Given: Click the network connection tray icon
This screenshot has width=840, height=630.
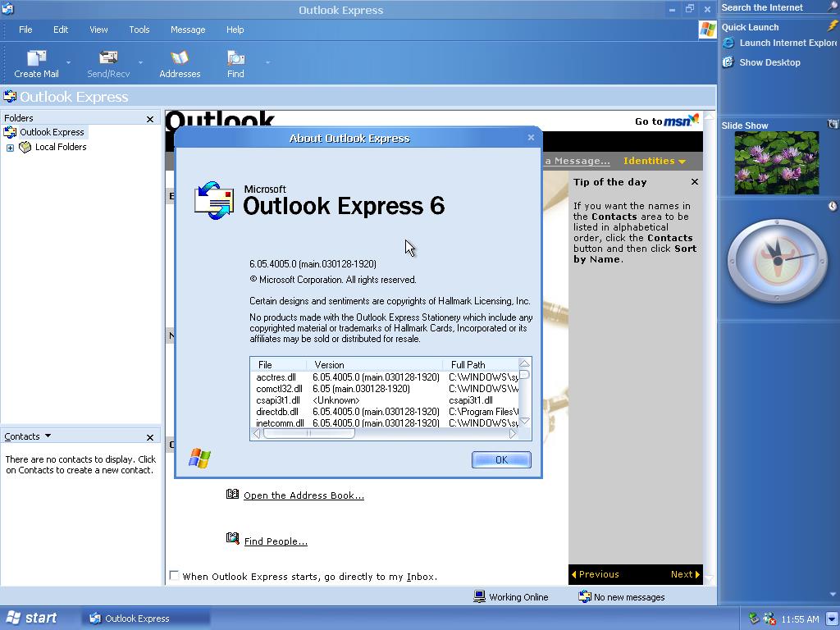Looking at the screenshot, I should point(769,619).
